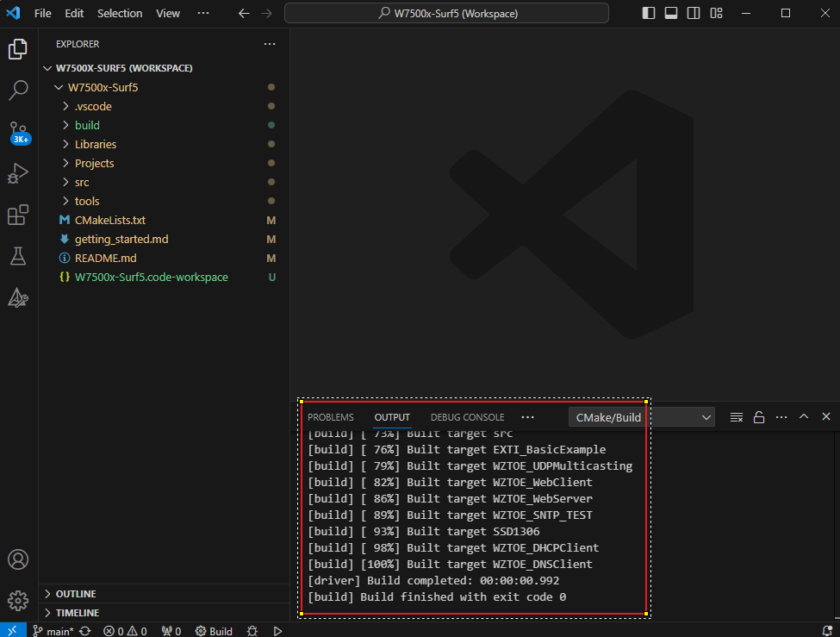The width and height of the screenshot is (840, 637).
Task: Clear the output panel
Action: click(737, 417)
